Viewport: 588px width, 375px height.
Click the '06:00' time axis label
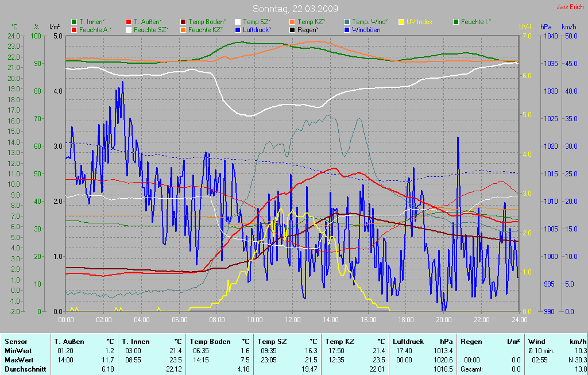tap(179, 320)
